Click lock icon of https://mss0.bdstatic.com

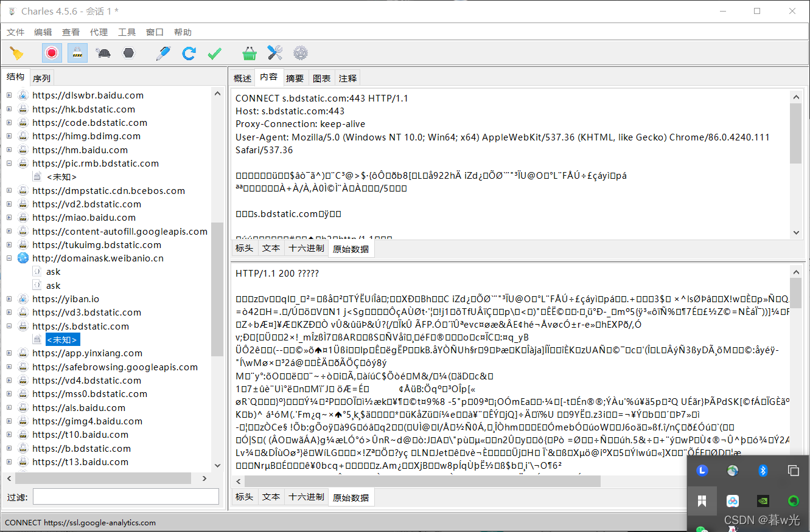[x=23, y=394]
